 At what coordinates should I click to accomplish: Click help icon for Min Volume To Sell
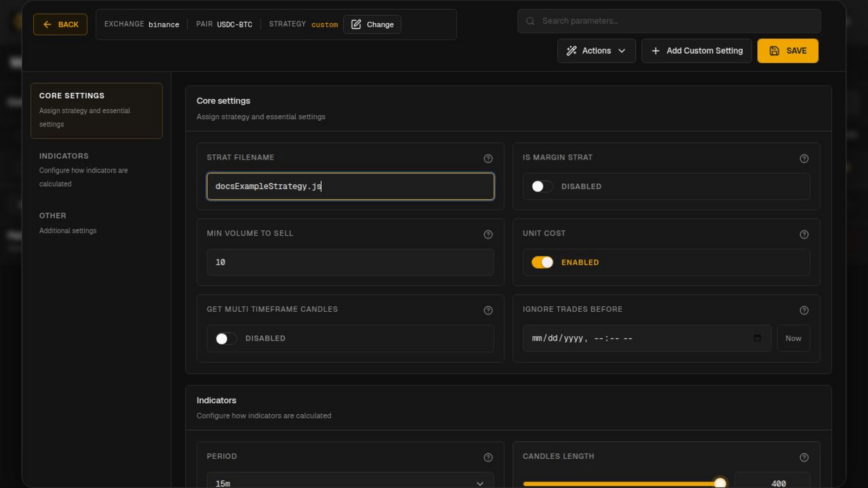pos(488,234)
